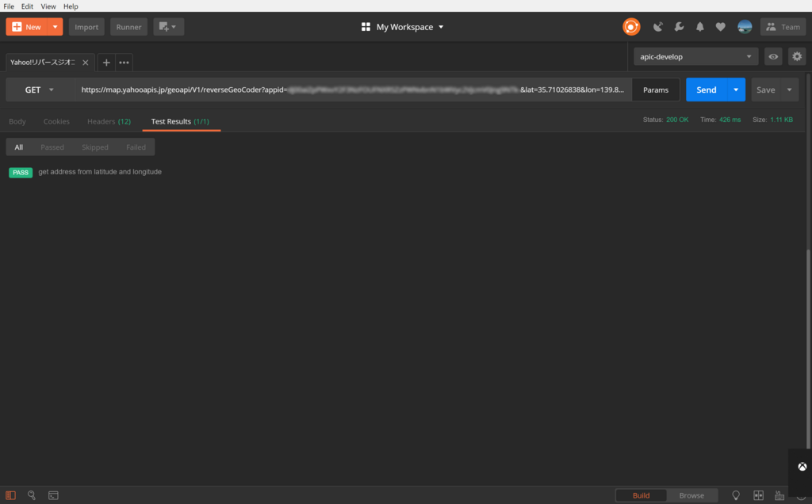Open My Workspace dropdown
This screenshot has height=504, width=812.
click(x=402, y=27)
